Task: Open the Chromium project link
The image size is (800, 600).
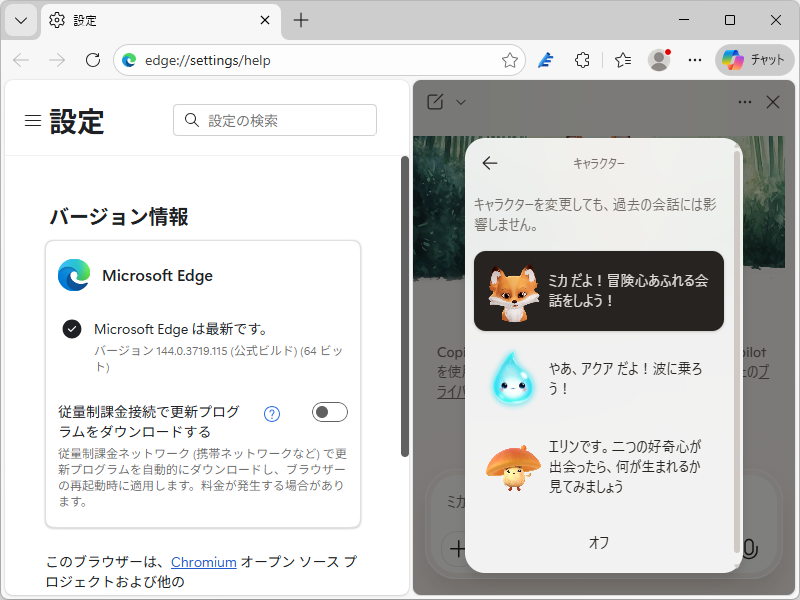Action: 203,562
